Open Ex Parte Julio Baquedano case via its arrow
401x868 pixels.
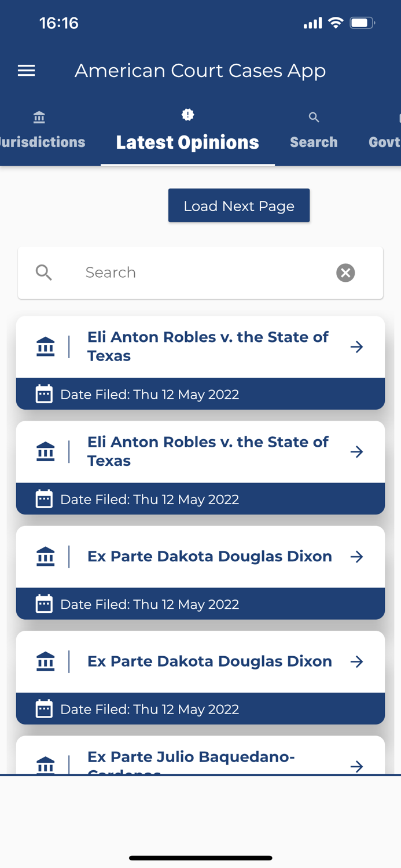357,766
